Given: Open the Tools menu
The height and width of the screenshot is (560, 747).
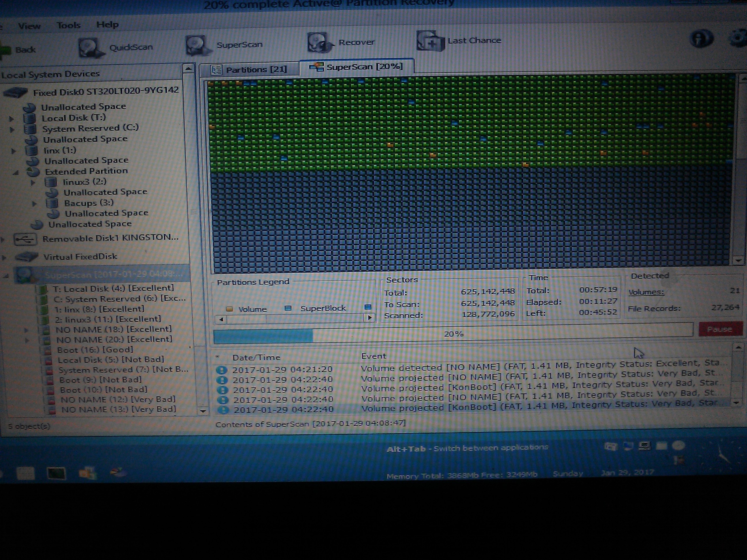Looking at the screenshot, I should tap(69, 25).
